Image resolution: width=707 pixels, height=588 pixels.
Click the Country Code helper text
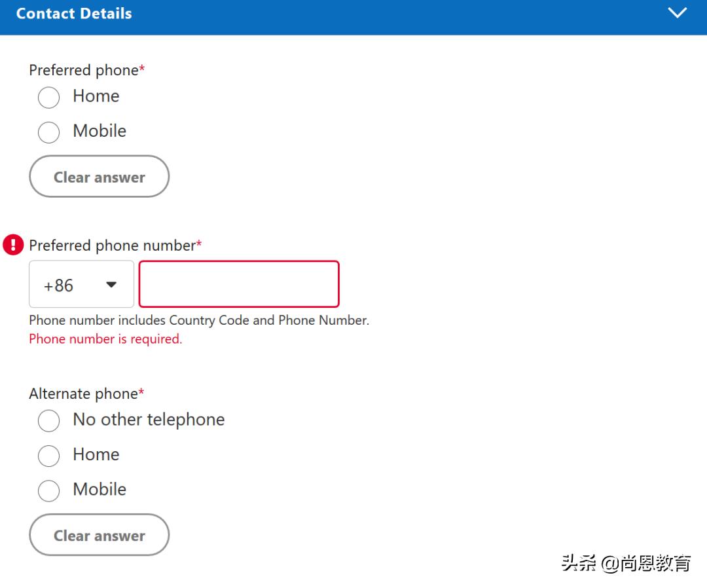coord(199,321)
